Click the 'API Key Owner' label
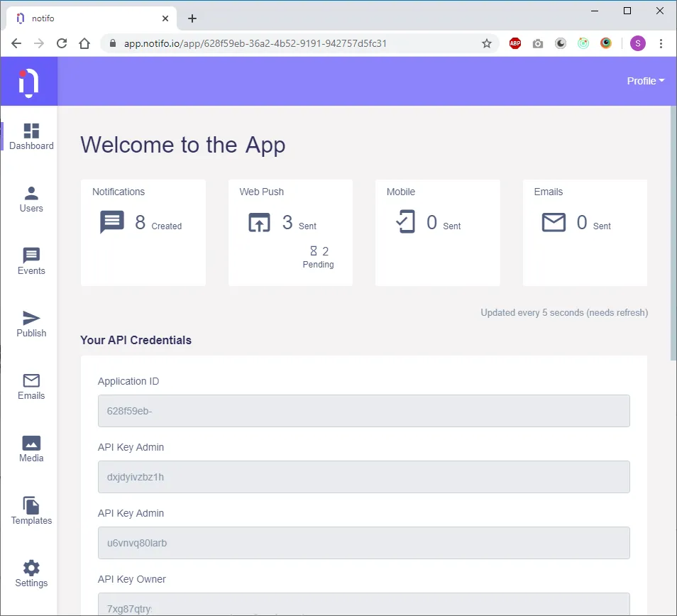The height and width of the screenshot is (616, 677). pos(132,579)
